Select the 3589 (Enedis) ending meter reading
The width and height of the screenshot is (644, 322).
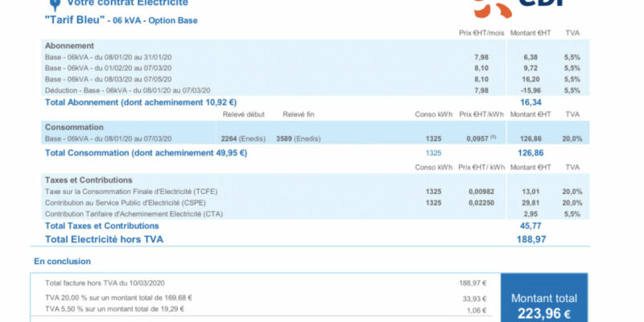click(x=303, y=139)
